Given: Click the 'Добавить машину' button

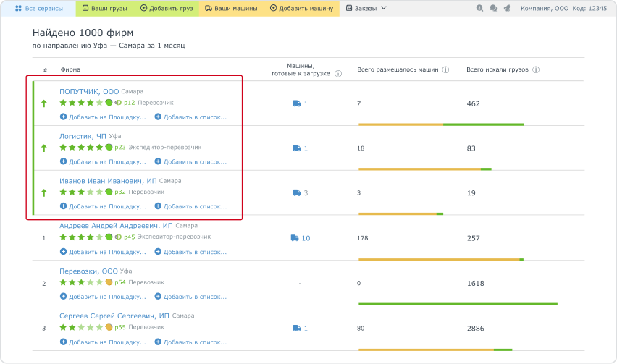Looking at the screenshot, I should pyautogui.click(x=301, y=9).
